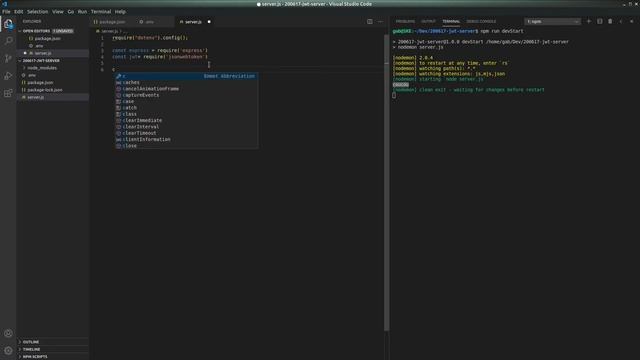Pick 'case' keyword suggestion
640x360 pixels.
(x=186, y=101)
